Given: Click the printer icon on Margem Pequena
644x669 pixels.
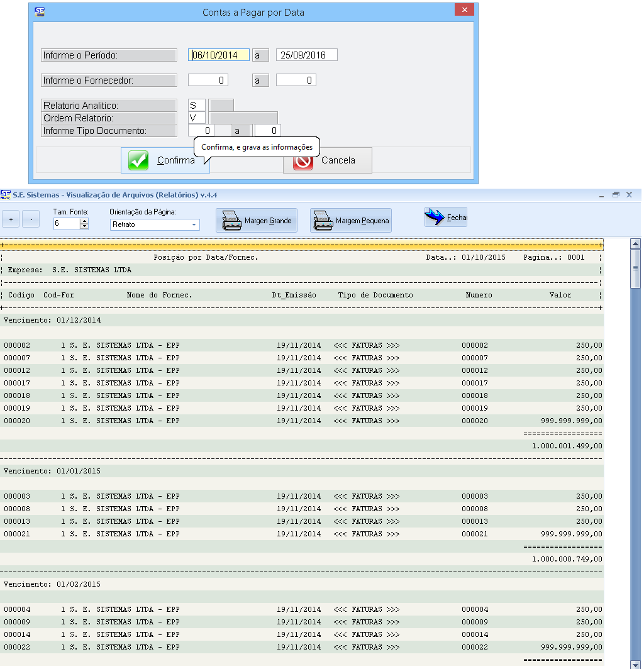Looking at the screenshot, I should coord(323,220).
